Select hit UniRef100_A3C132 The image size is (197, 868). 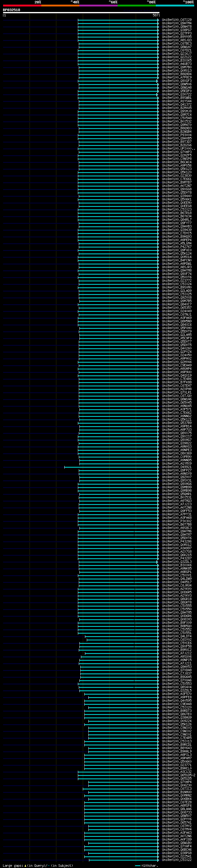176,772
